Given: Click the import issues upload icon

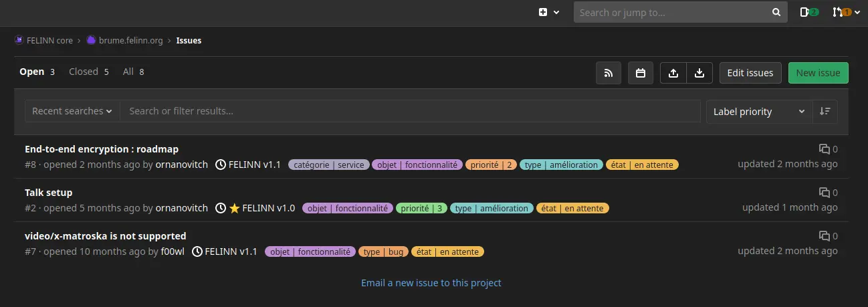Looking at the screenshot, I should (673, 73).
